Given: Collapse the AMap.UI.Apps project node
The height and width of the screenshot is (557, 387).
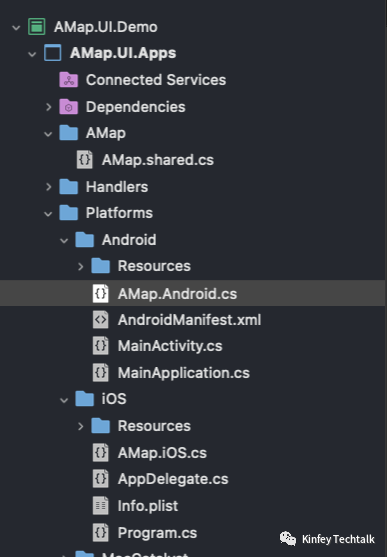Looking at the screenshot, I should [x=32, y=54].
